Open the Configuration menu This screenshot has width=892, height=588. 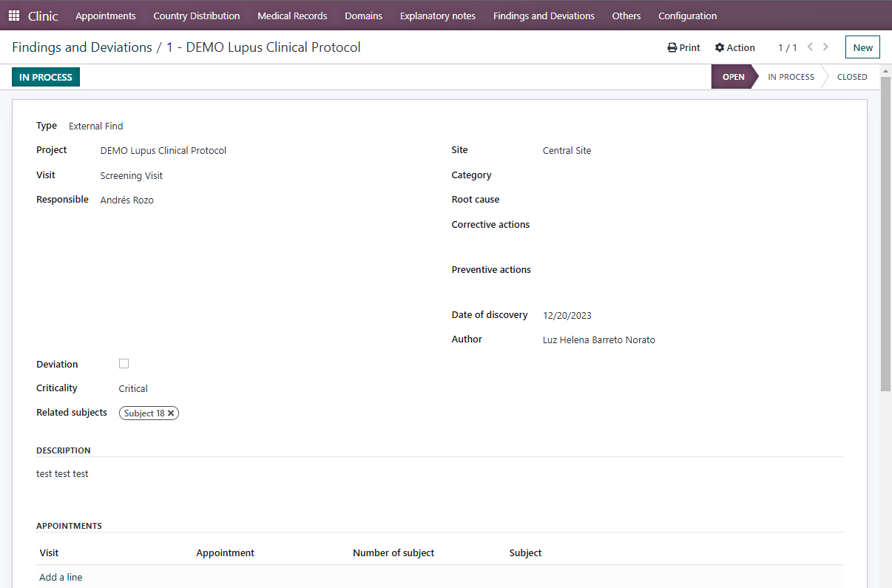[687, 16]
